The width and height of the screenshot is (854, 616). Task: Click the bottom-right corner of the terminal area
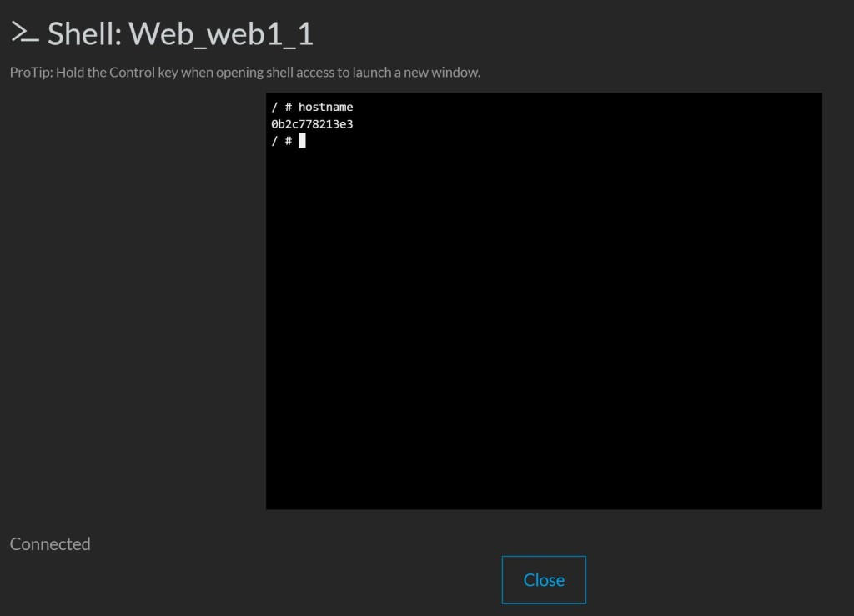tap(817, 504)
